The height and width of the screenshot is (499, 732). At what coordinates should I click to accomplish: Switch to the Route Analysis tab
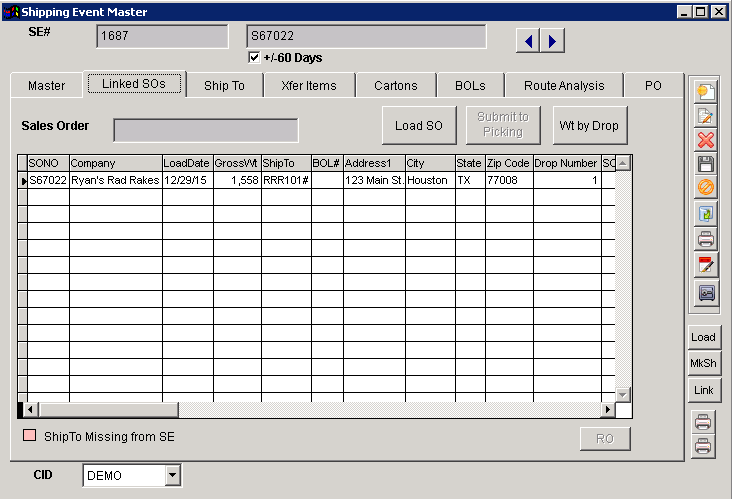coord(564,86)
